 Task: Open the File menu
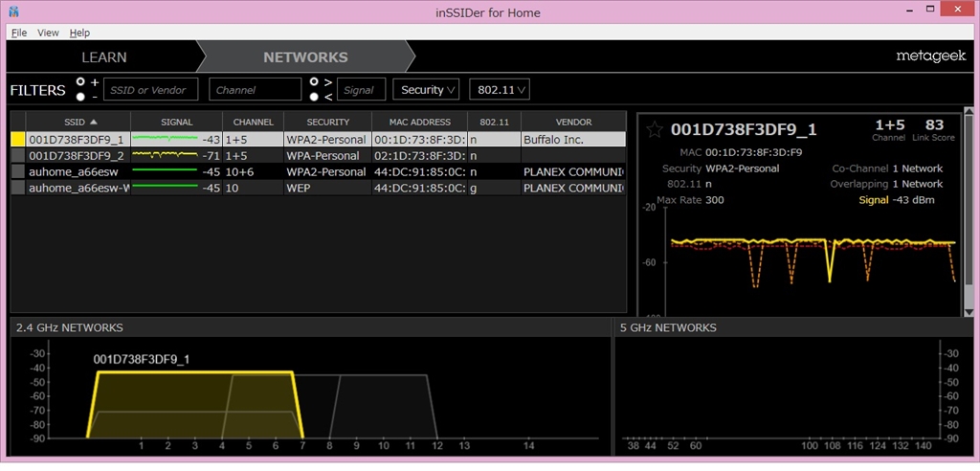pyautogui.click(x=19, y=33)
